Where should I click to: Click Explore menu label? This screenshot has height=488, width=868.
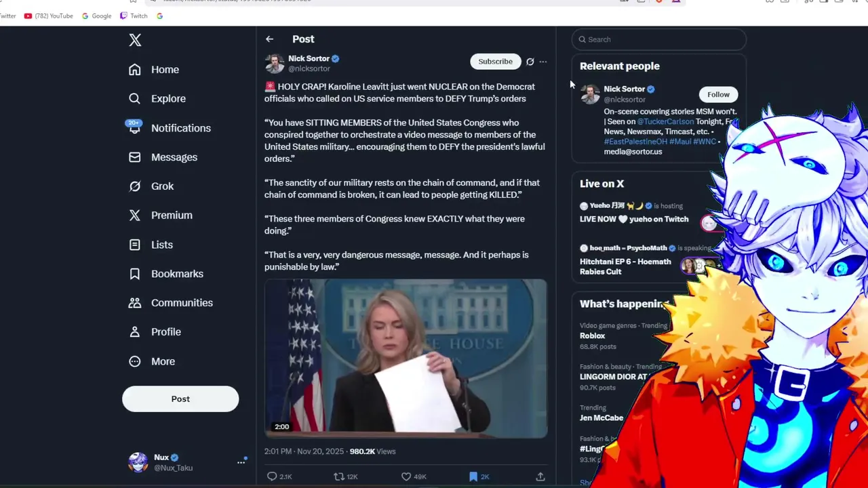click(168, 99)
